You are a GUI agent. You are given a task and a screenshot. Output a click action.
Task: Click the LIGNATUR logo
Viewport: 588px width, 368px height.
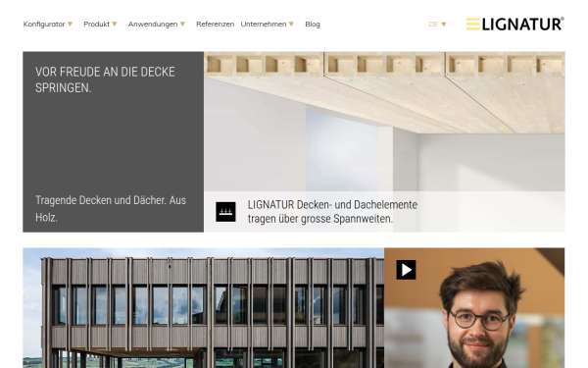[514, 24]
